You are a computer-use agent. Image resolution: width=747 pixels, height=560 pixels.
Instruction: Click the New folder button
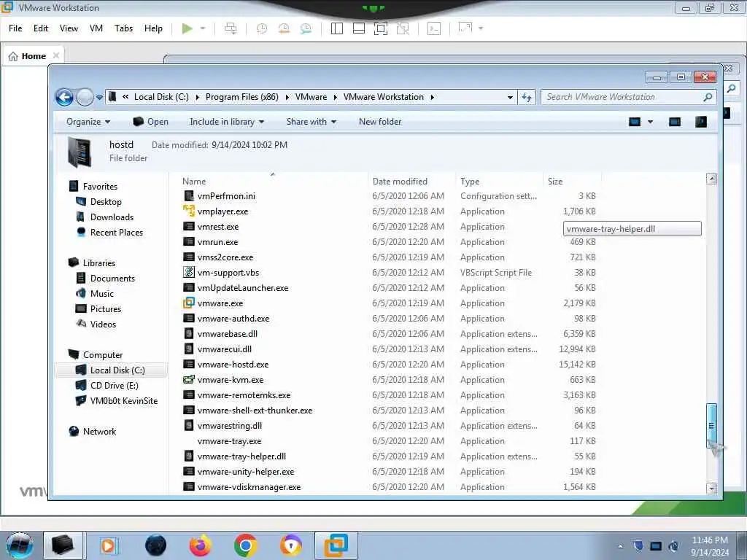[x=379, y=122]
